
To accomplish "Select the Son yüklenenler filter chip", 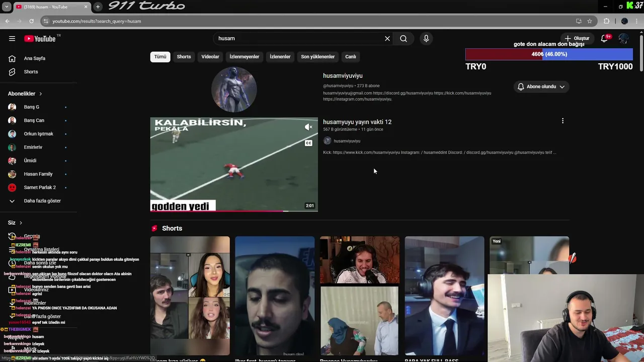I will [x=318, y=57].
